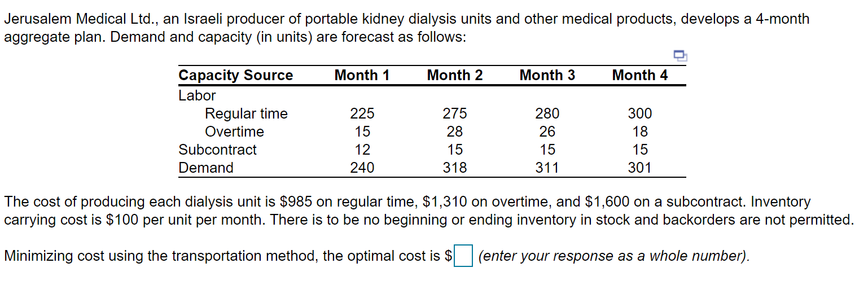
Task: Select Month 2 overtime value 28
Action: [x=455, y=132]
